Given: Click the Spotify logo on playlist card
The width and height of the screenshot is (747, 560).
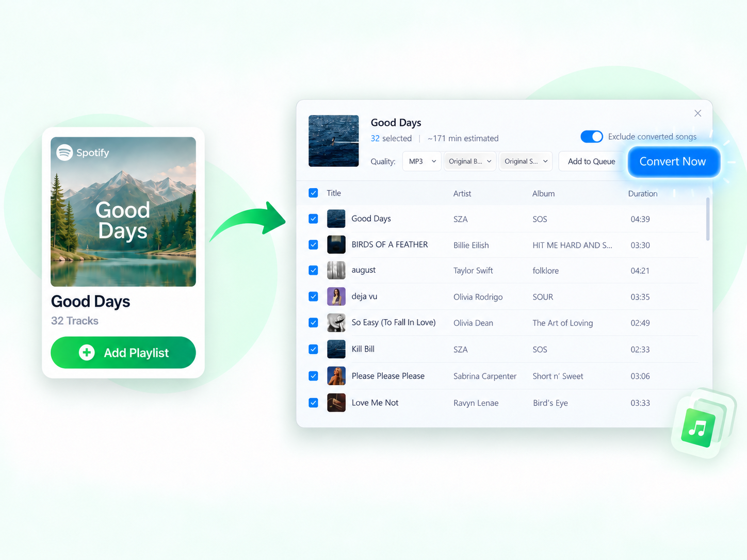Looking at the screenshot, I should [x=83, y=153].
